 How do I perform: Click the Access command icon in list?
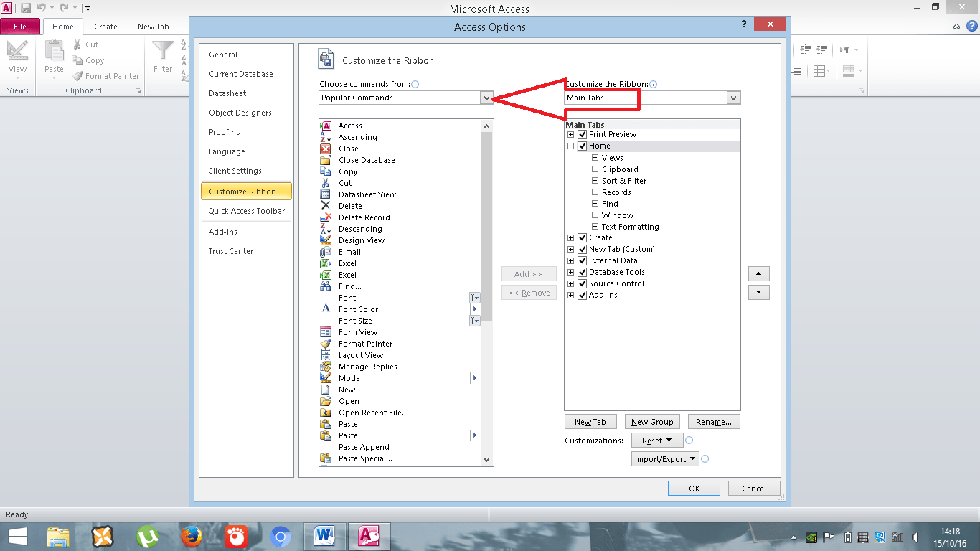[325, 126]
